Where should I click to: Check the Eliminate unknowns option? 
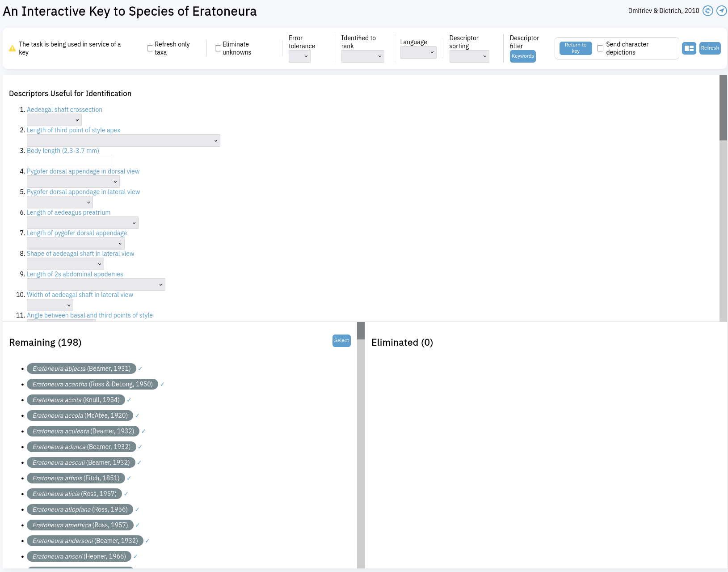click(218, 48)
